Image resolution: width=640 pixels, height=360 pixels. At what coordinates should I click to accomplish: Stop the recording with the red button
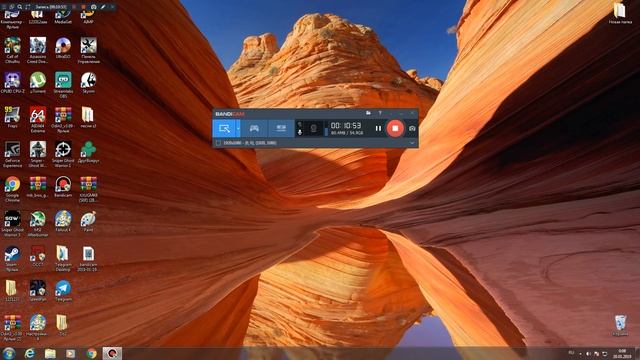395,128
